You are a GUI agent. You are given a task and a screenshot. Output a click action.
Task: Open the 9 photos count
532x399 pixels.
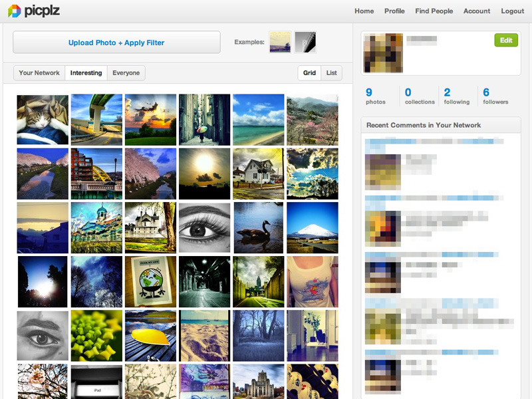[375, 96]
